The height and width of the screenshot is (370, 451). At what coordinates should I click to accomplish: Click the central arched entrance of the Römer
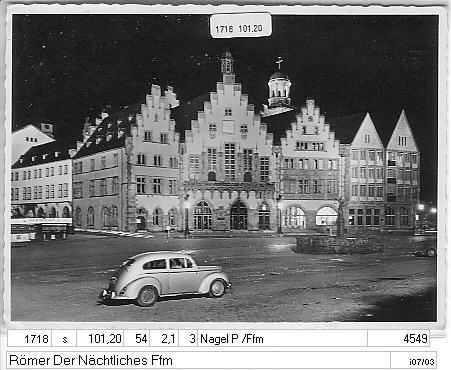click(239, 215)
